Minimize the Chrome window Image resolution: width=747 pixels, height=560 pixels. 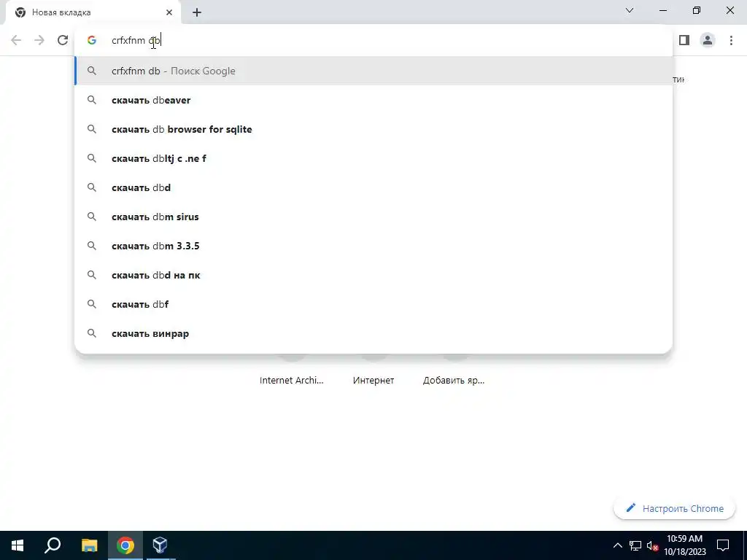click(x=662, y=10)
